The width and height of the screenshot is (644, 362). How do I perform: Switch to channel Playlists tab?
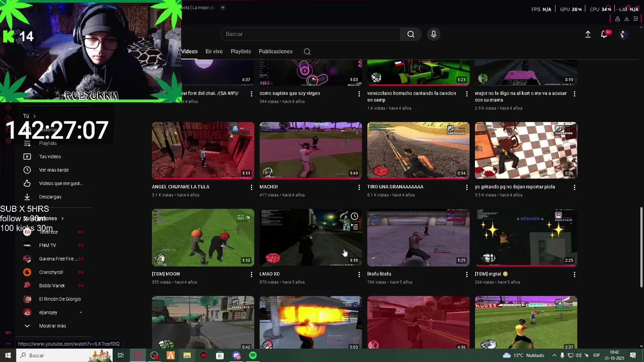(x=240, y=51)
